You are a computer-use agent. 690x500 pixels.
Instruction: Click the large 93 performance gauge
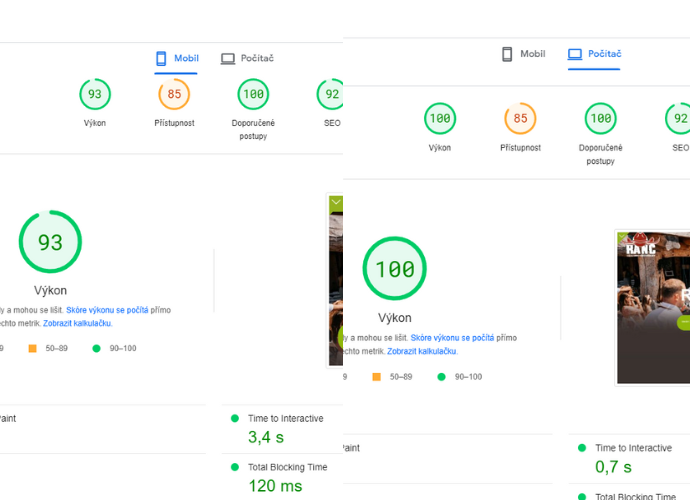(50, 242)
